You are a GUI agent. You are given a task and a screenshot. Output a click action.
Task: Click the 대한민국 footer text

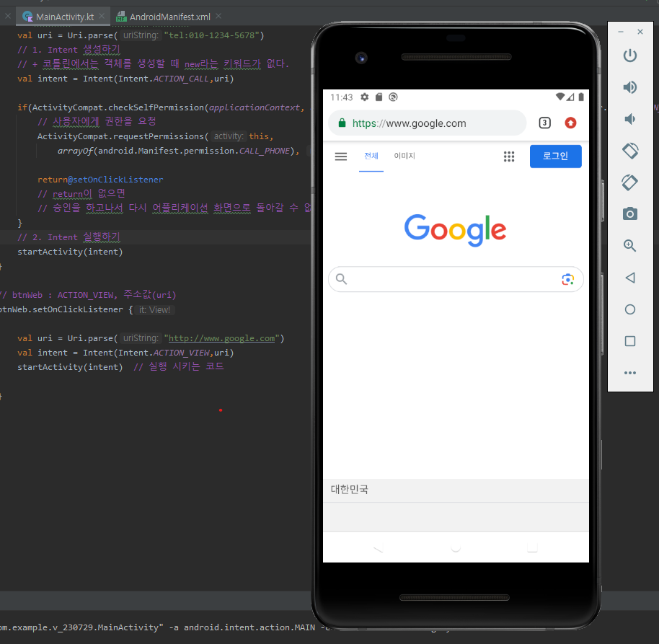point(349,489)
